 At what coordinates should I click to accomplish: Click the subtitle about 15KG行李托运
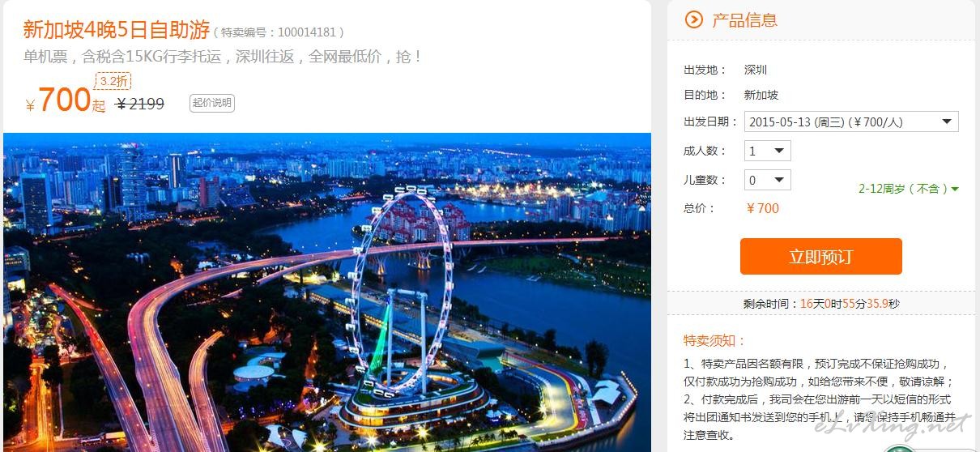223,57
